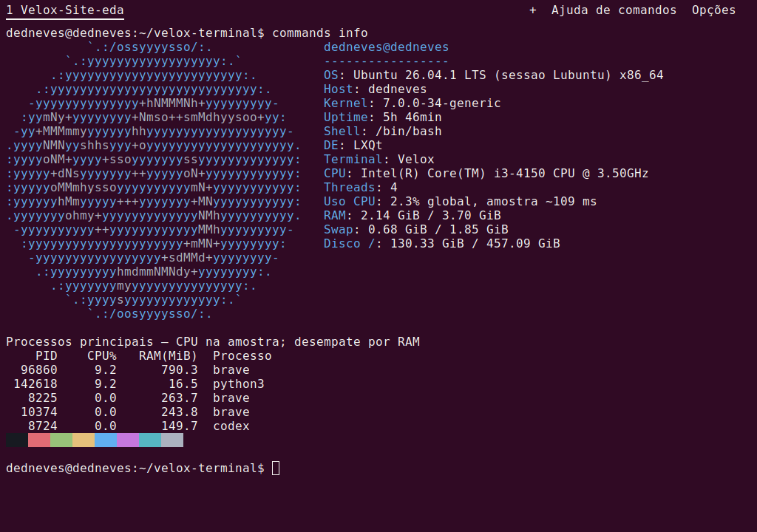
Task: Click the Uptime value "5h 46min"
Action: (412, 117)
